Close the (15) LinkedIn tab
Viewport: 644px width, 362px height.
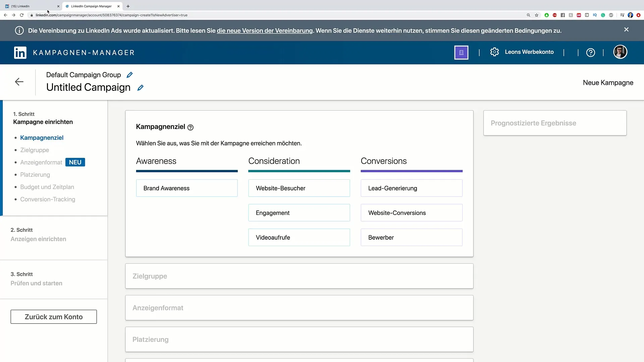click(x=58, y=6)
